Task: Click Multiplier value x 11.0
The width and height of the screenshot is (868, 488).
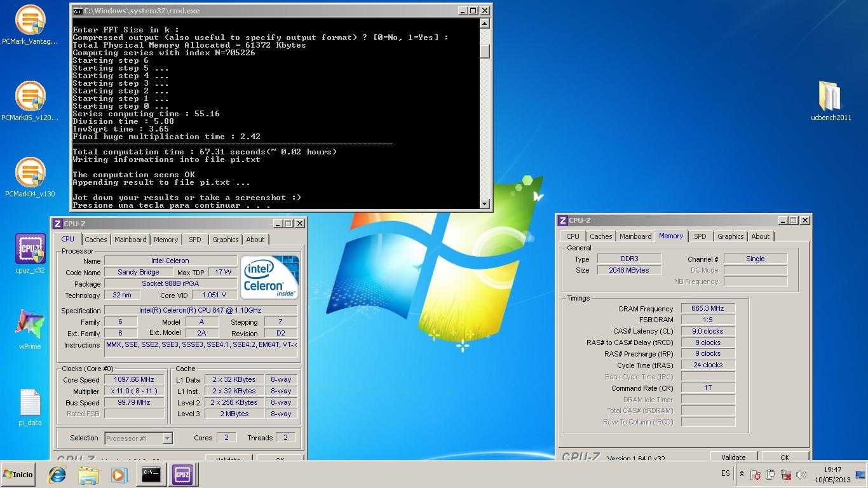Action: [134, 391]
